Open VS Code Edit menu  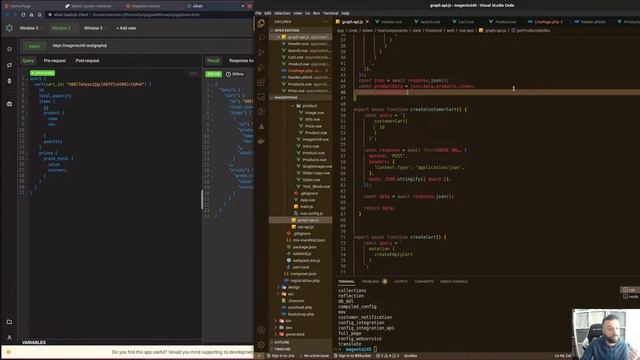tap(268, 13)
